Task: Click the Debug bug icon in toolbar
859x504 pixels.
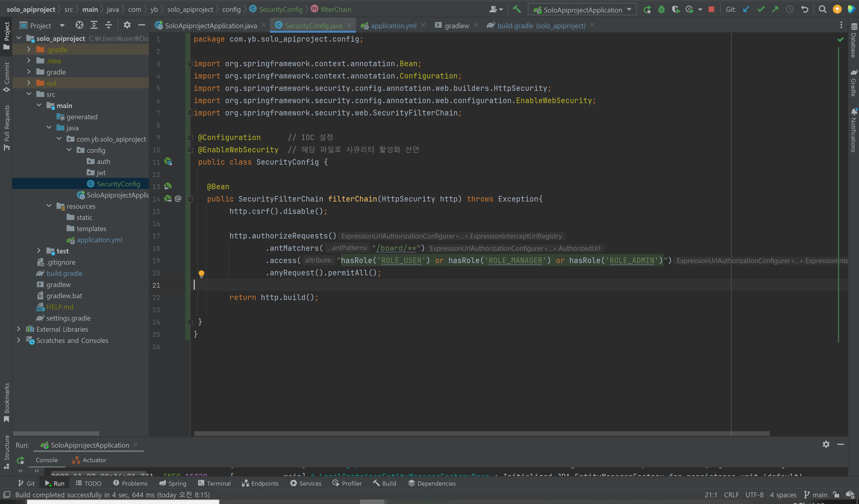Action: click(661, 9)
